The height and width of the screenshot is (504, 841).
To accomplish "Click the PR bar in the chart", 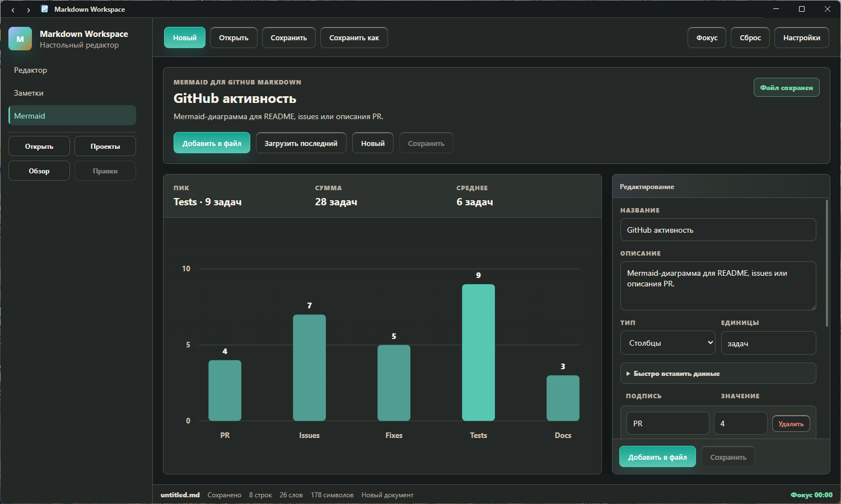I will (225, 390).
